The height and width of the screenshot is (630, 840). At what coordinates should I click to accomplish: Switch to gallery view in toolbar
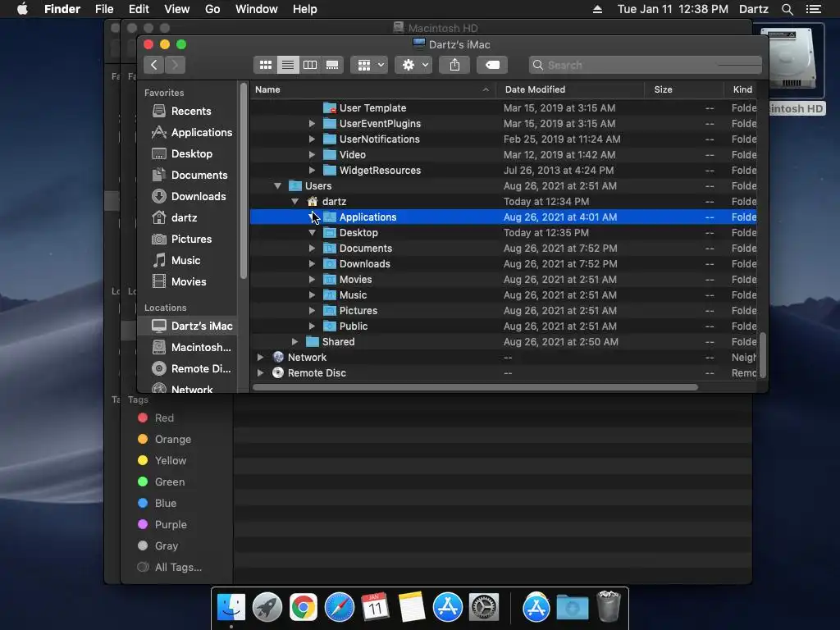coord(332,65)
